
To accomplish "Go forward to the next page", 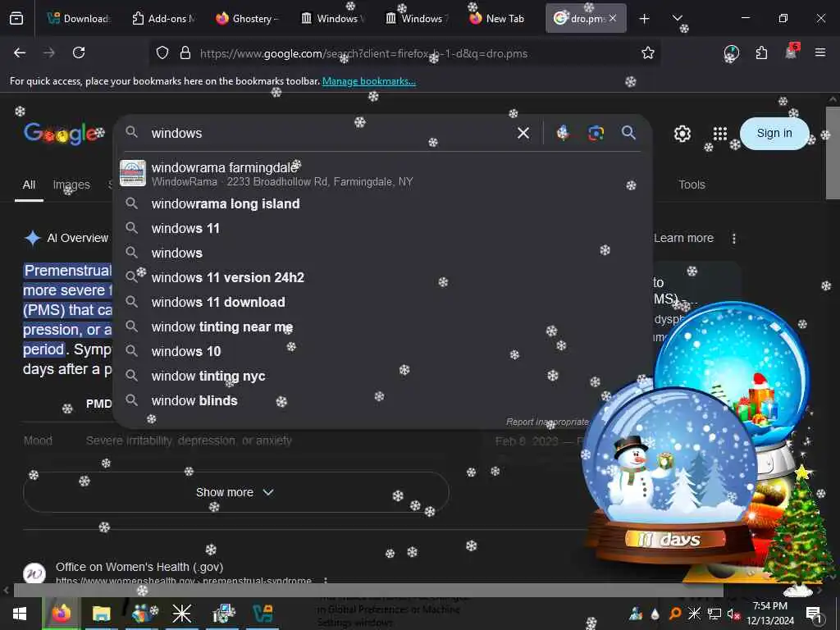I will click(x=49, y=53).
